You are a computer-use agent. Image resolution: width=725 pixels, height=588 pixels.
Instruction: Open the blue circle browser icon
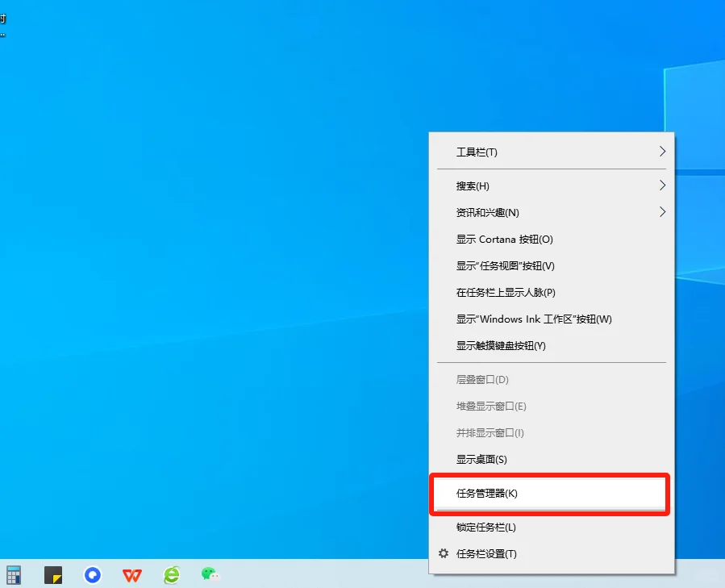click(92, 574)
